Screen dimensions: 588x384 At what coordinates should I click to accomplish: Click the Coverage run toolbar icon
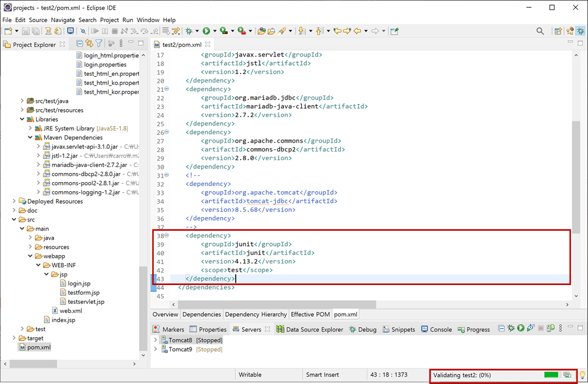coord(224,31)
